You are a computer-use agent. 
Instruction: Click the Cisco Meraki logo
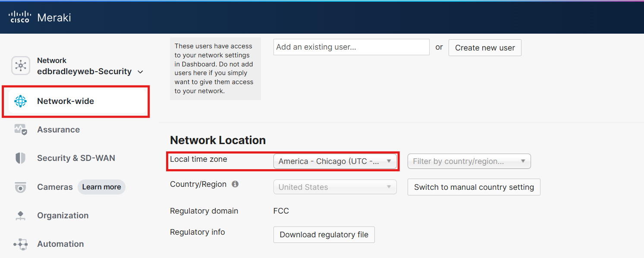tap(40, 17)
